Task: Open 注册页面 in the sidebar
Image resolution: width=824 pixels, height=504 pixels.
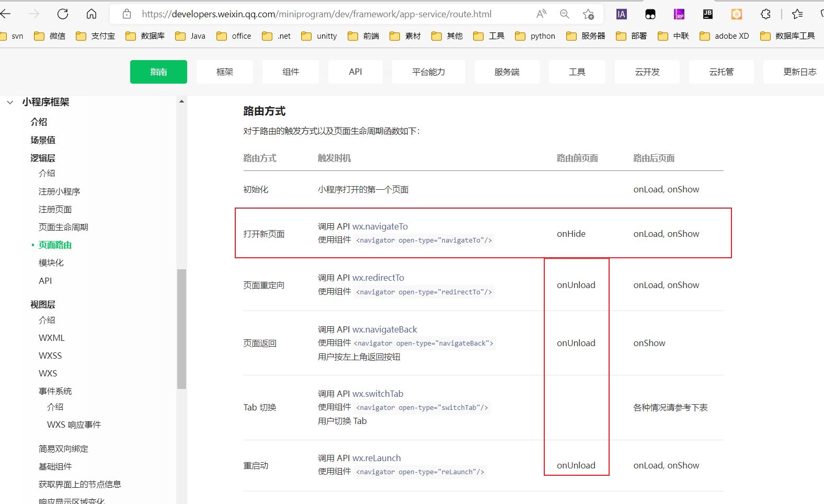Action: click(55, 209)
